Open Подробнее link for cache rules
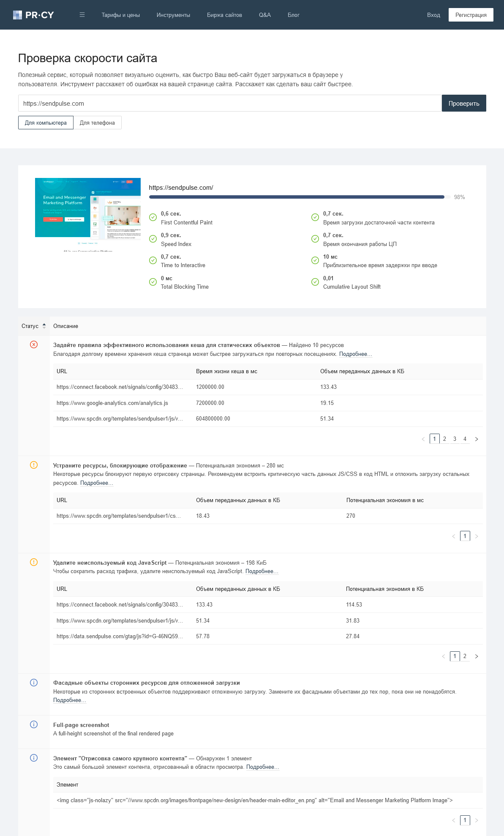 pos(355,354)
